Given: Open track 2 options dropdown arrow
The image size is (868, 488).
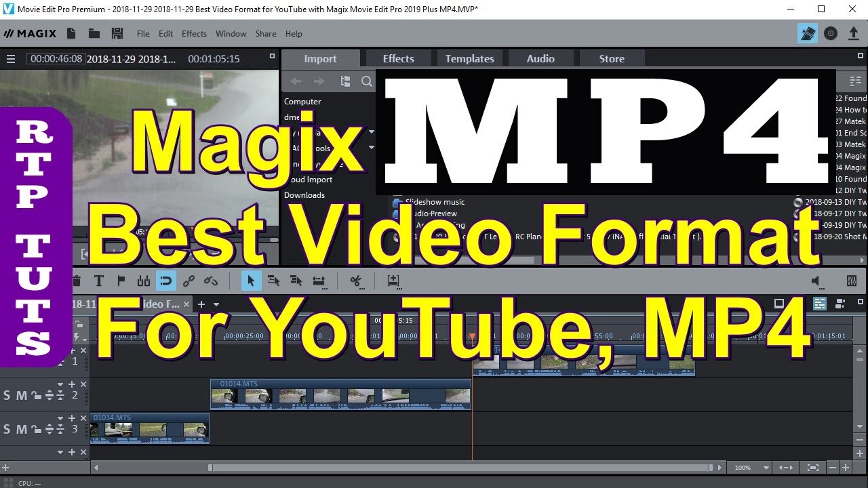Looking at the screenshot, I should [60, 384].
